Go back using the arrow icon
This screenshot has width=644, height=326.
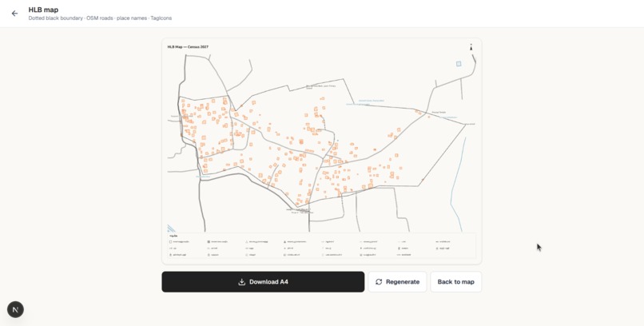(15, 14)
